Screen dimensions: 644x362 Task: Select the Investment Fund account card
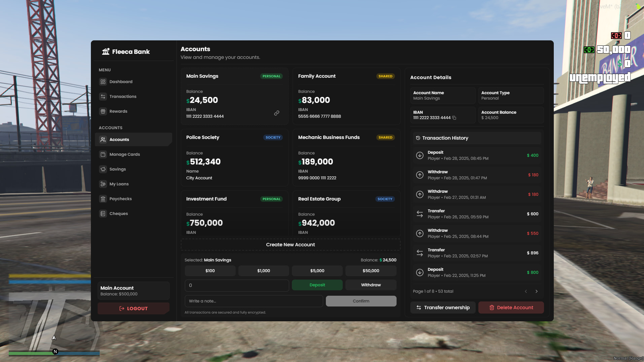coord(235,213)
